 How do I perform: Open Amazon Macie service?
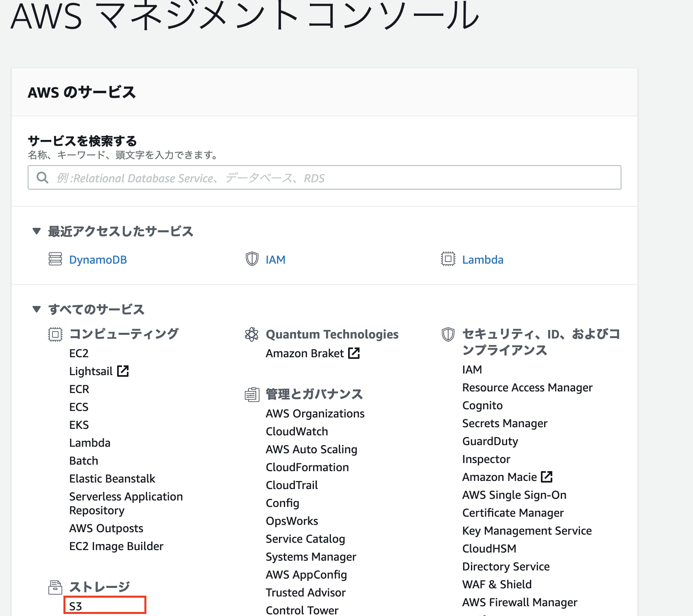pyautogui.click(x=500, y=477)
